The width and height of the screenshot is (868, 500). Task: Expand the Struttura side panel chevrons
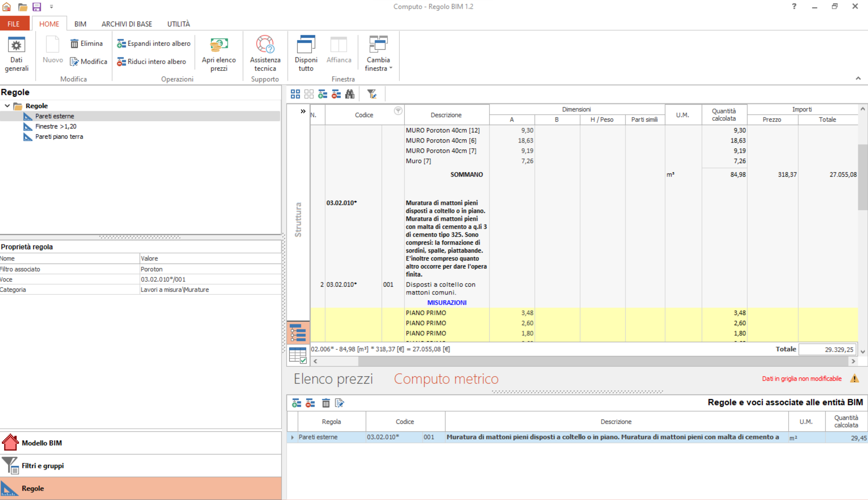click(303, 111)
